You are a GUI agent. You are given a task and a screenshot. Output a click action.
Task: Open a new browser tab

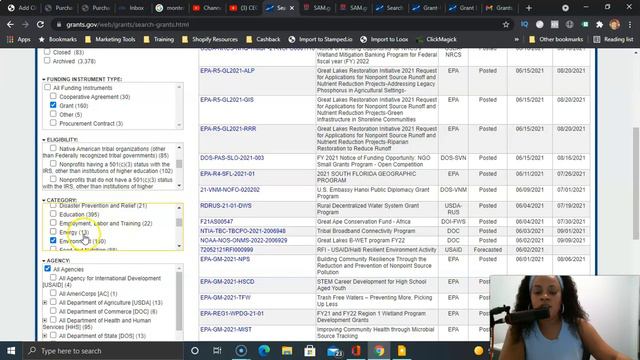[x=529, y=8]
